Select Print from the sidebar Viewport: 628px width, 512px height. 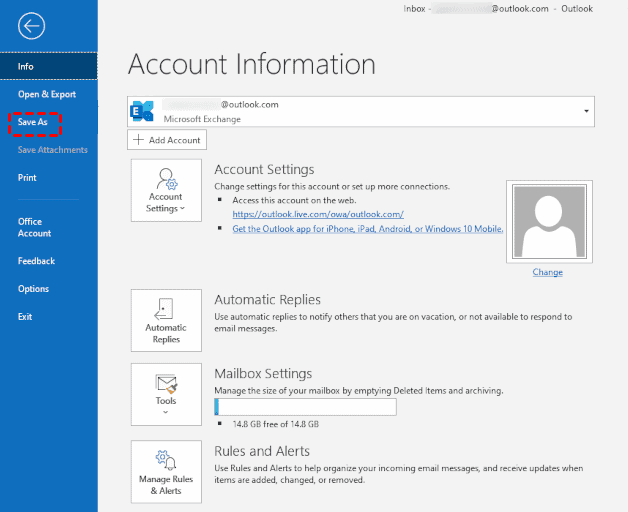point(28,178)
